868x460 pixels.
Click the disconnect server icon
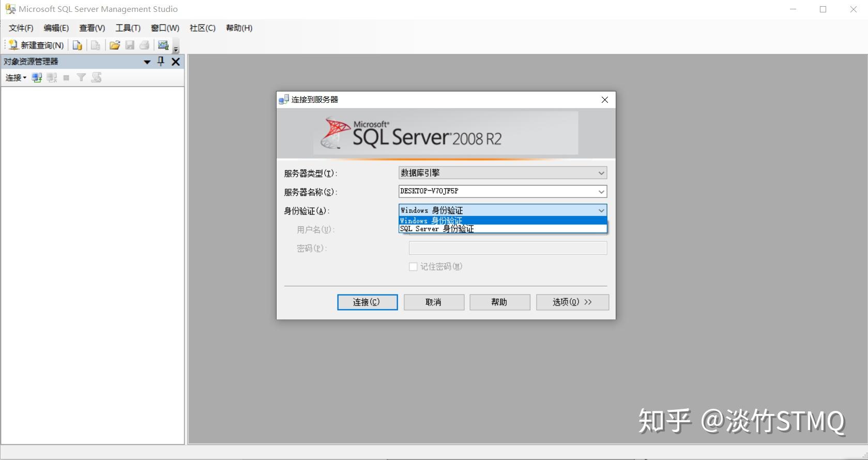52,78
